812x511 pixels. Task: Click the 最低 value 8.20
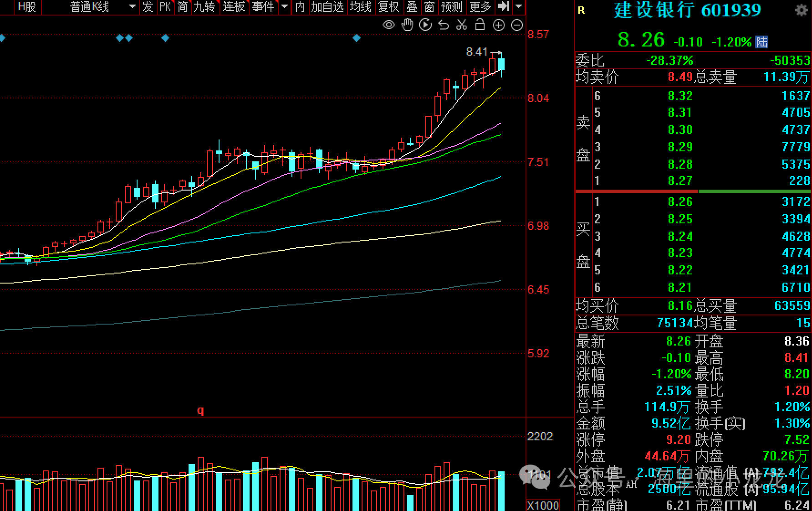[x=797, y=374]
